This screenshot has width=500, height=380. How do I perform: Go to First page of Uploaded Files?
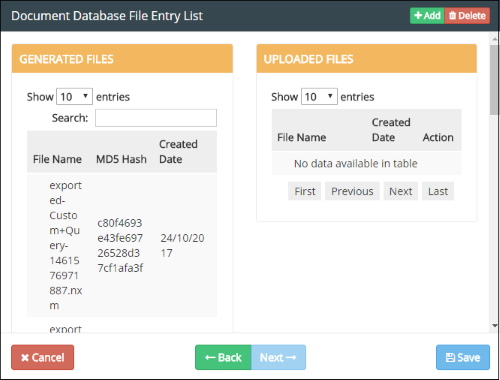pos(305,191)
